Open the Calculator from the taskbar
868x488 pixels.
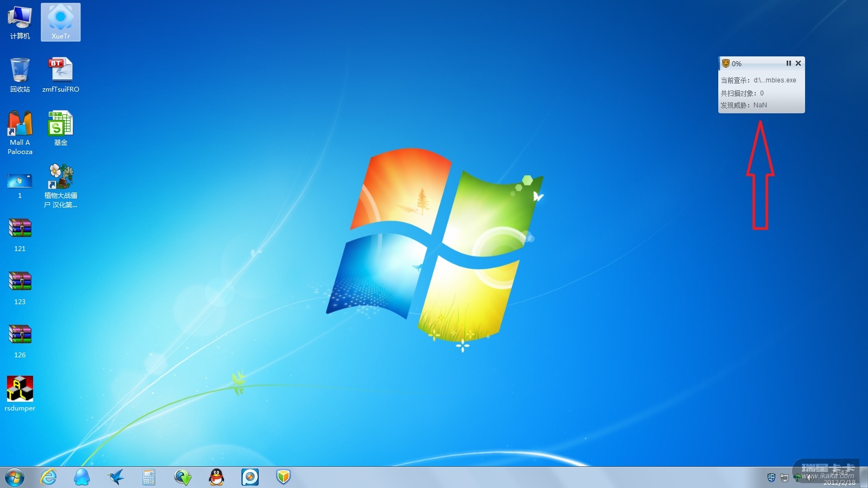(x=149, y=477)
